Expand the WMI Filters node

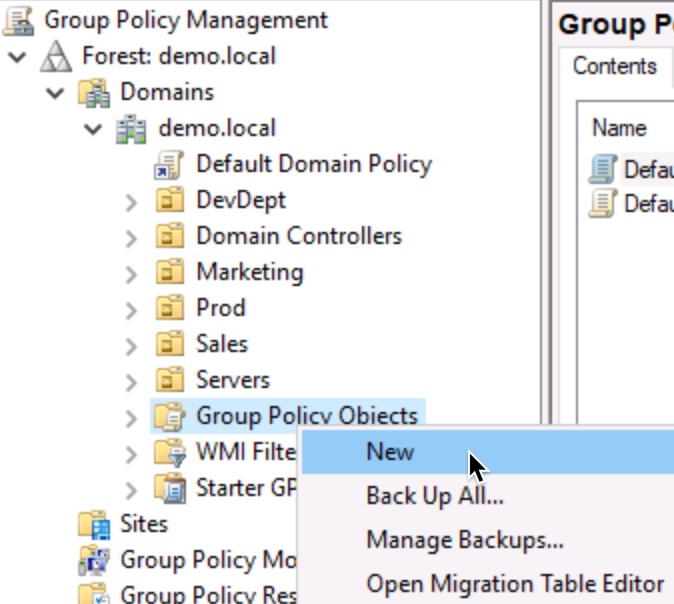coord(131,455)
